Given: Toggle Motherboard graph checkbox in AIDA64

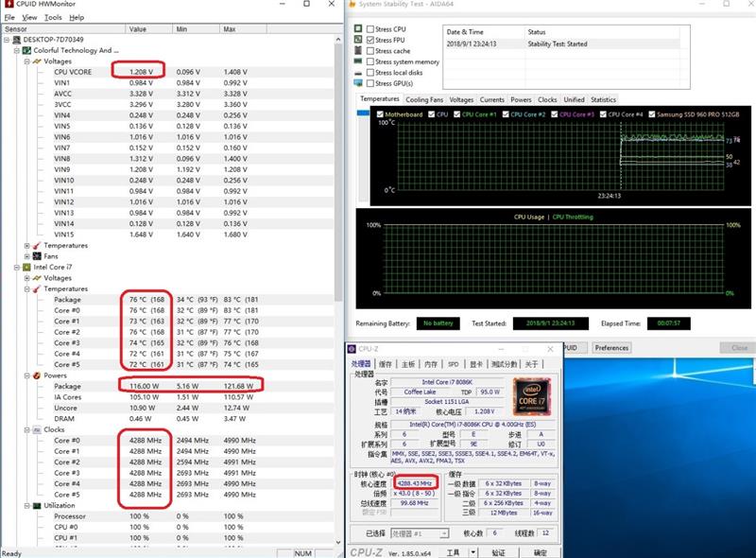Looking at the screenshot, I should click(380, 114).
